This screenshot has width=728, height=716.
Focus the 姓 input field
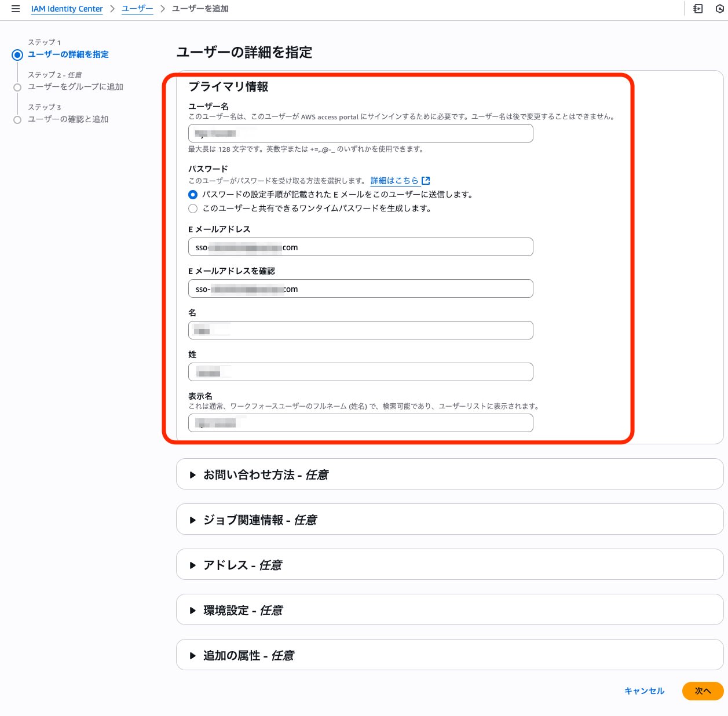coord(360,372)
